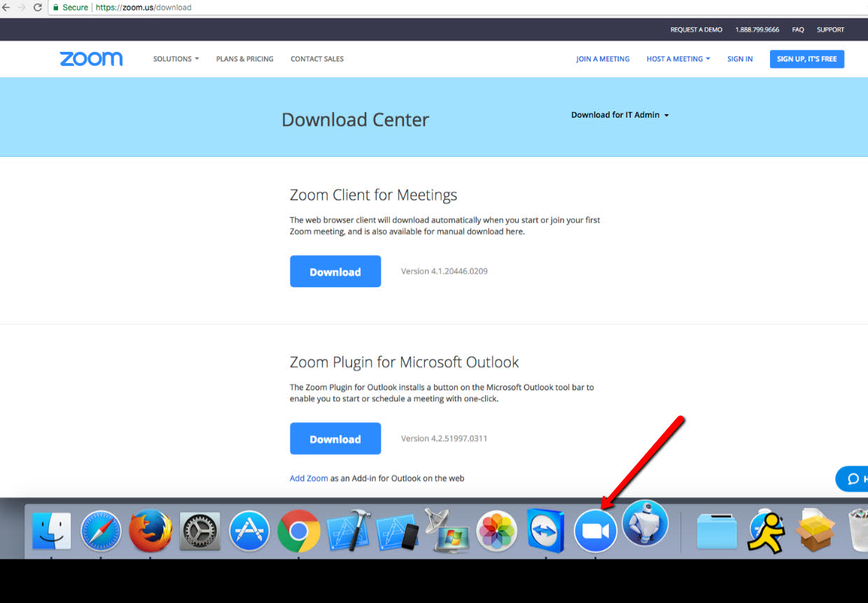Viewport: 868px width, 603px height.
Task: Launch Photos from the Dock
Action: 497,532
